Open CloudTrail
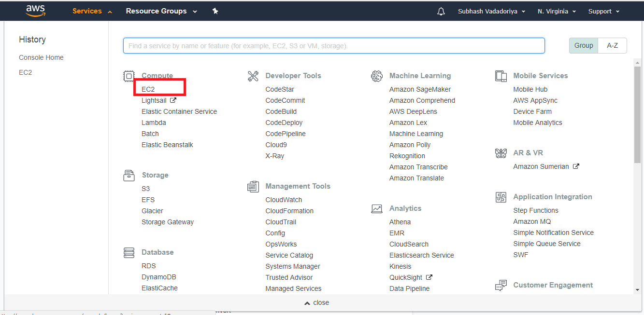Image resolution: width=644 pixels, height=315 pixels. pos(281,222)
